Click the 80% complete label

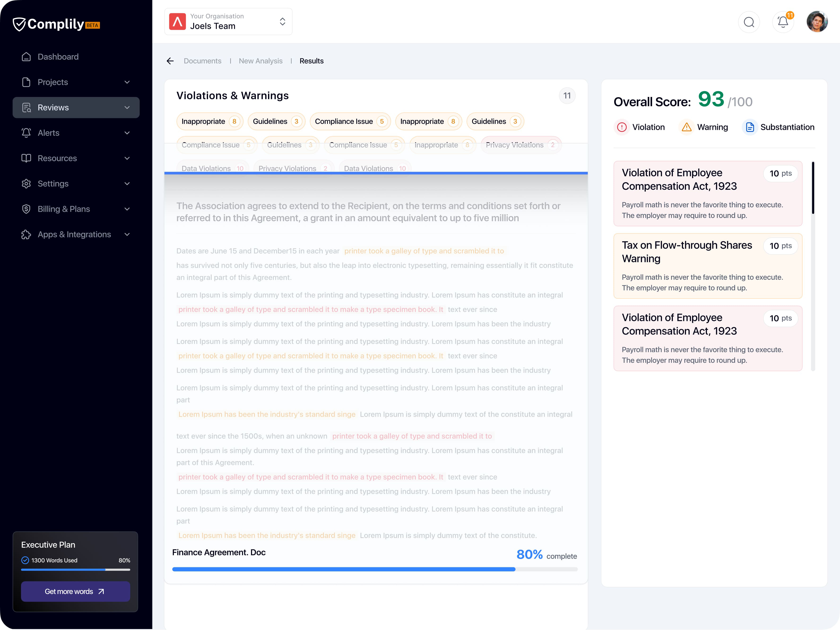546,555
